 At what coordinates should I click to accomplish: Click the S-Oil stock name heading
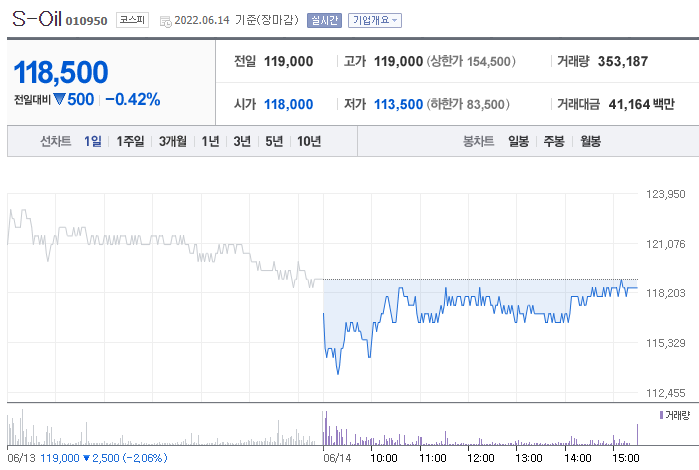tap(37, 19)
